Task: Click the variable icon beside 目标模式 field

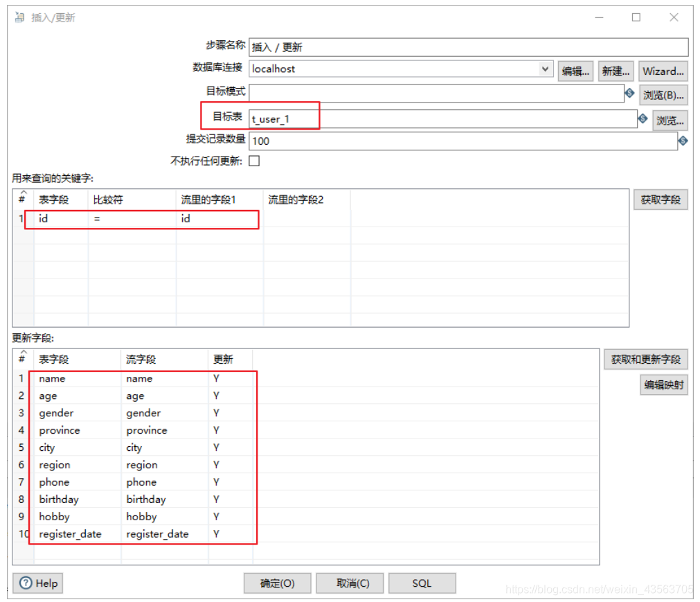Action: [x=629, y=93]
